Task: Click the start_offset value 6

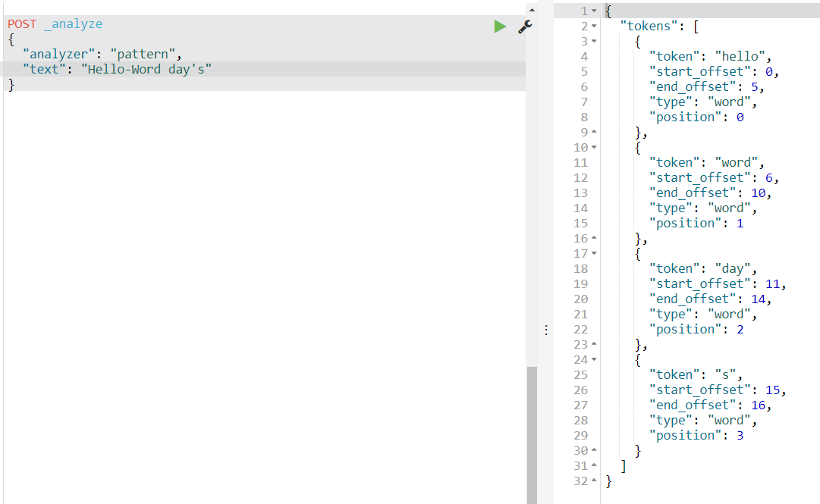Action: (x=768, y=177)
